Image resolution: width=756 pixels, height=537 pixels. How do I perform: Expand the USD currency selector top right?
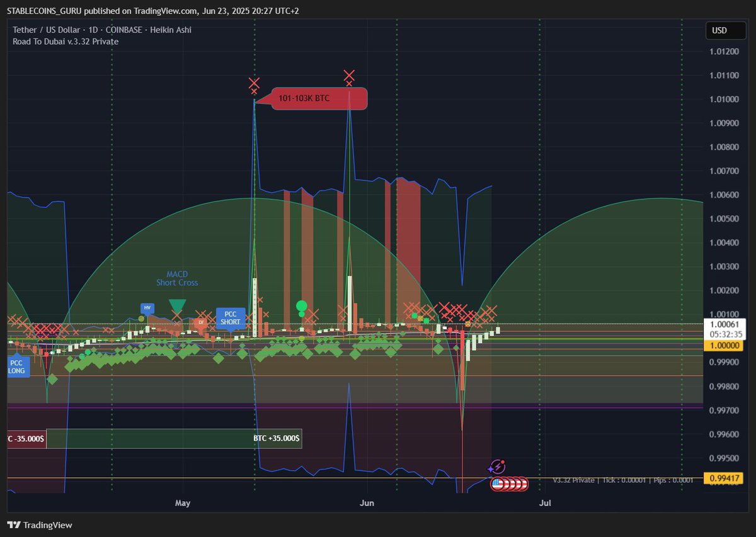tap(725, 30)
